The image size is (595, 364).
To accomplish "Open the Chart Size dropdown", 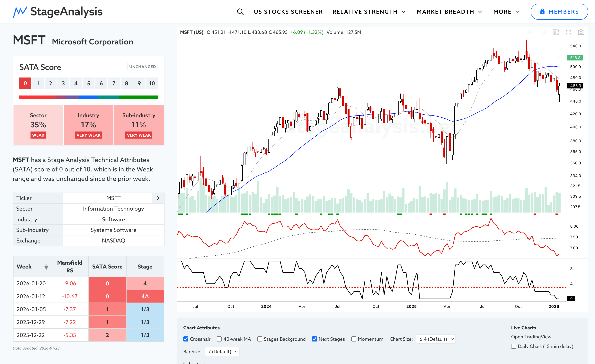I will (436, 339).
